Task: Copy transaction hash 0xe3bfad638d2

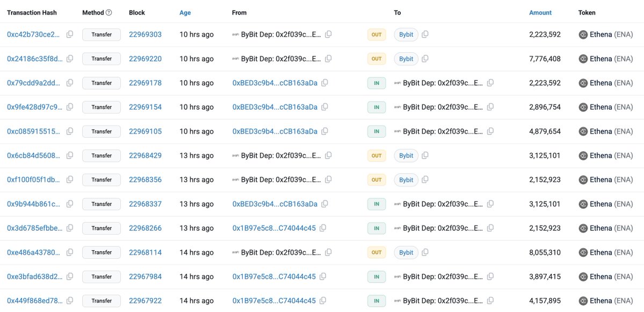Action: 70,276
